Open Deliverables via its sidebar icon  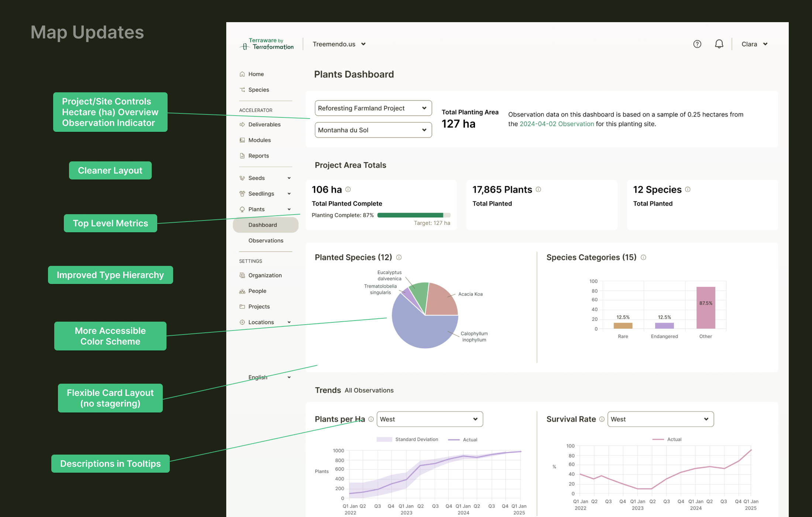(242, 124)
